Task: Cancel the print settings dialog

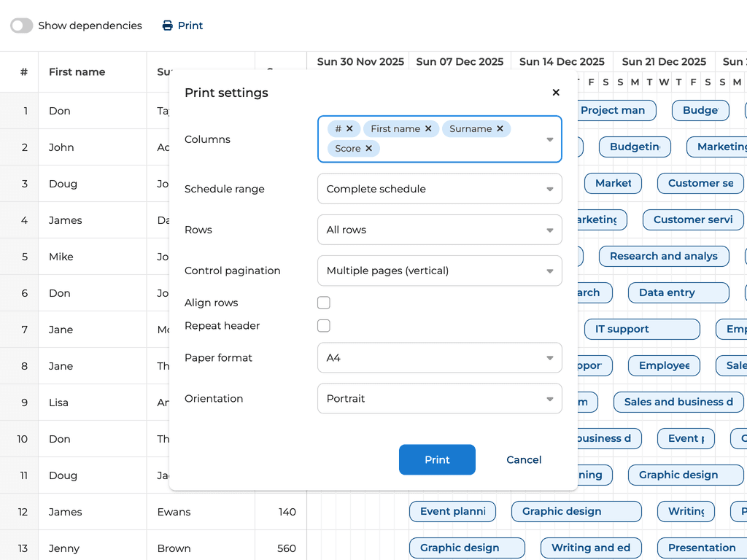Action: (x=524, y=460)
